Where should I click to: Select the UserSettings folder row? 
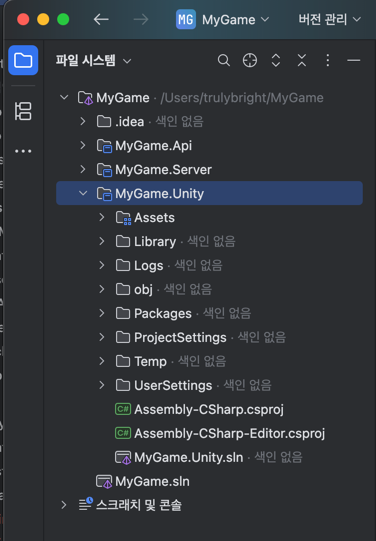point(209,385)
